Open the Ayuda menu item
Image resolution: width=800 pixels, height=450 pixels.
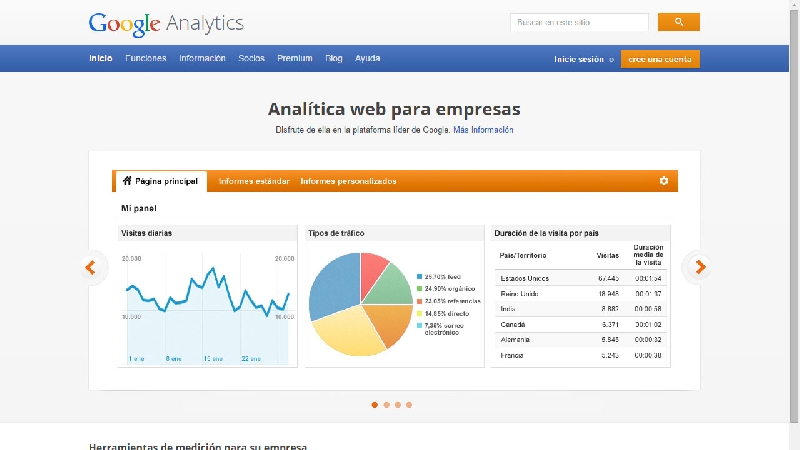click(x=367, y=58)
